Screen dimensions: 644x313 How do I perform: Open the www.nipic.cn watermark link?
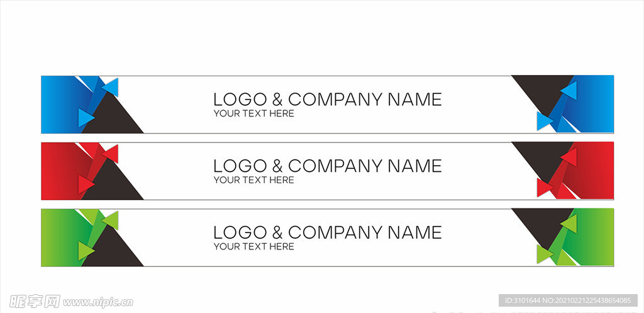pos(98,302)
